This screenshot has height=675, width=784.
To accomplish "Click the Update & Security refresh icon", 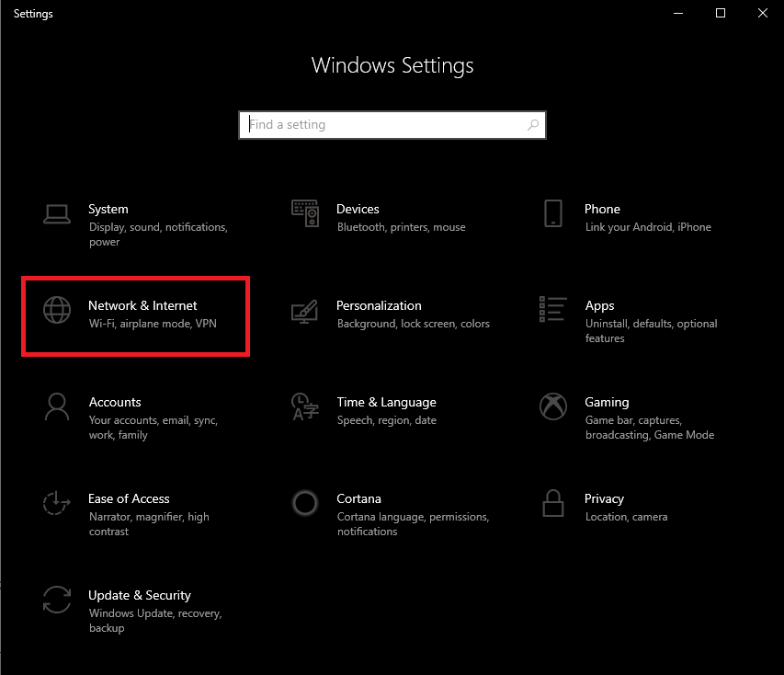I will (x=57, y=600).
